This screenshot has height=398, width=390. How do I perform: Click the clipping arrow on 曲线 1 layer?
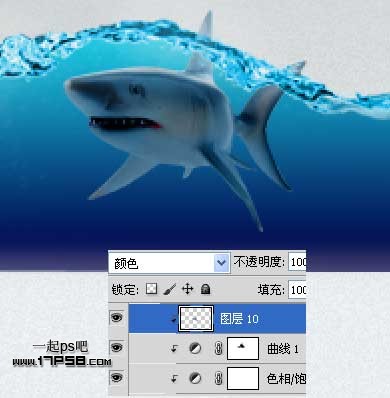174,349
